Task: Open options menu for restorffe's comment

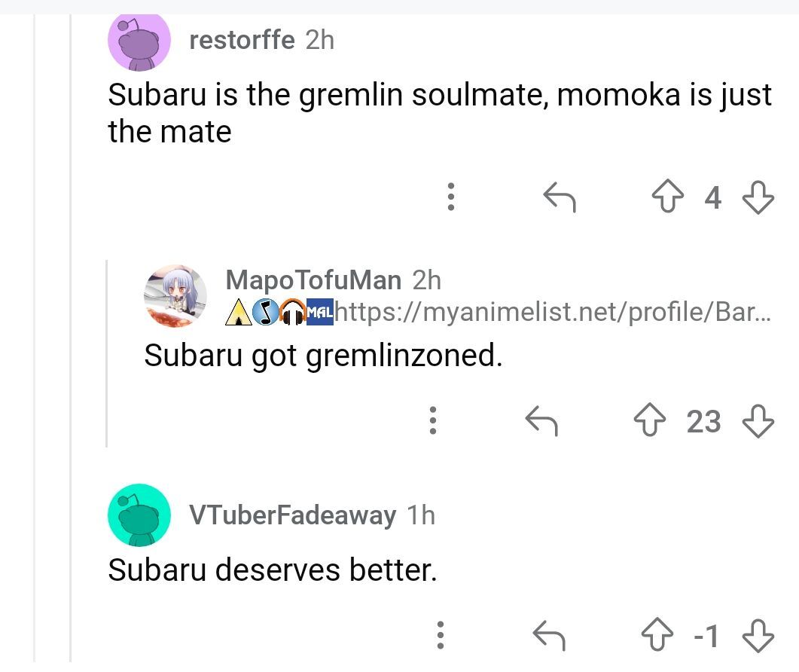Action: (x=450, y=197)
